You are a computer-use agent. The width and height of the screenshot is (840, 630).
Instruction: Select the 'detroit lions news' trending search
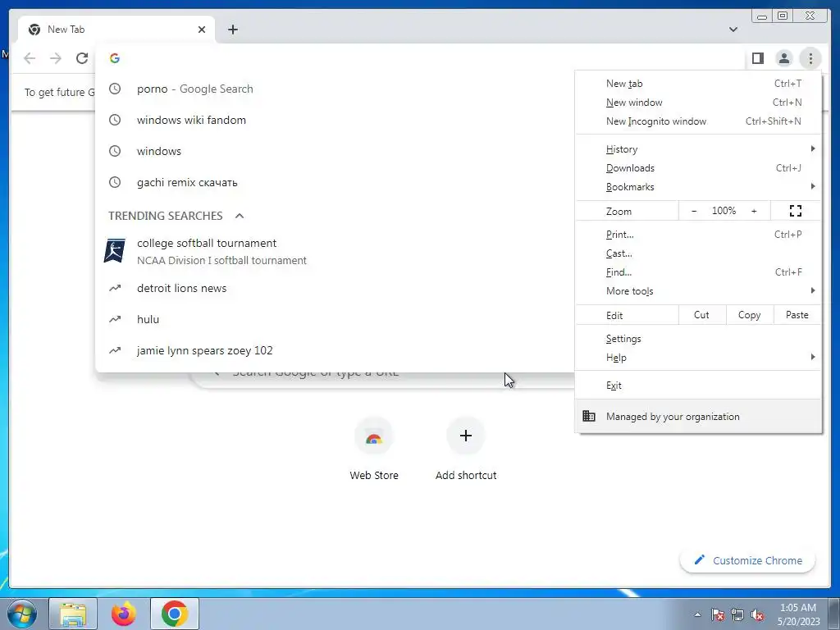coord(335,288)
